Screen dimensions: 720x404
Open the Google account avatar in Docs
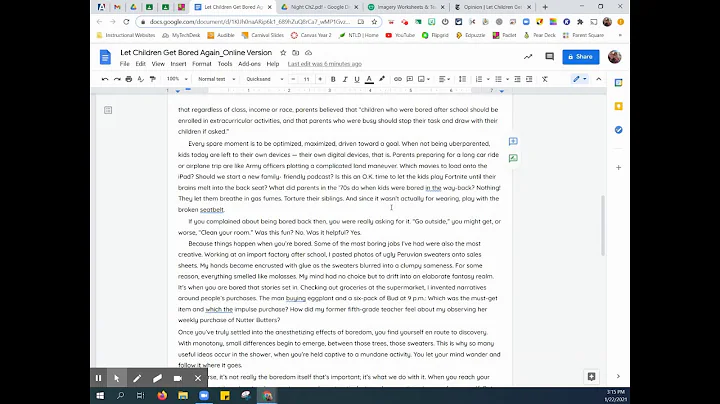[x=614, y=56]
